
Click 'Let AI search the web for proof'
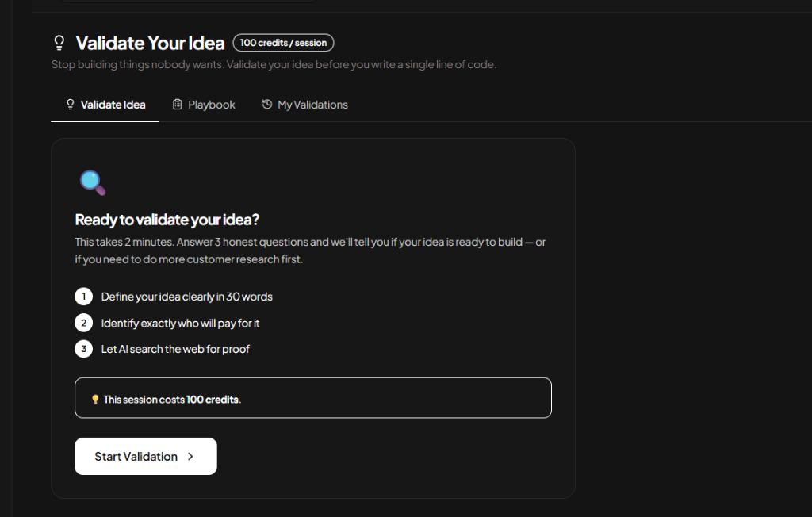(x=175, y=349)
